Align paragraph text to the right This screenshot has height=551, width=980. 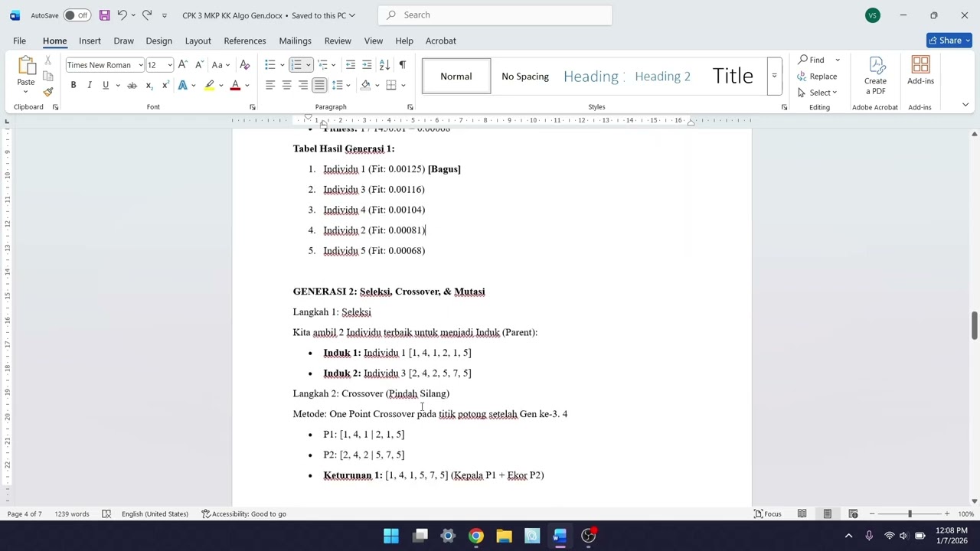point(303,85)
